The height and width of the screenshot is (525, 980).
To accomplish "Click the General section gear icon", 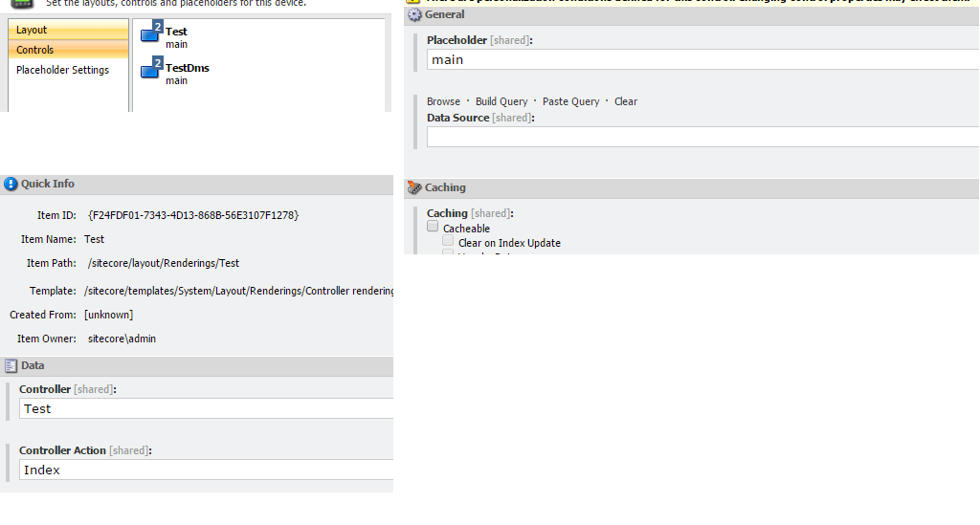I will (414, 14).
